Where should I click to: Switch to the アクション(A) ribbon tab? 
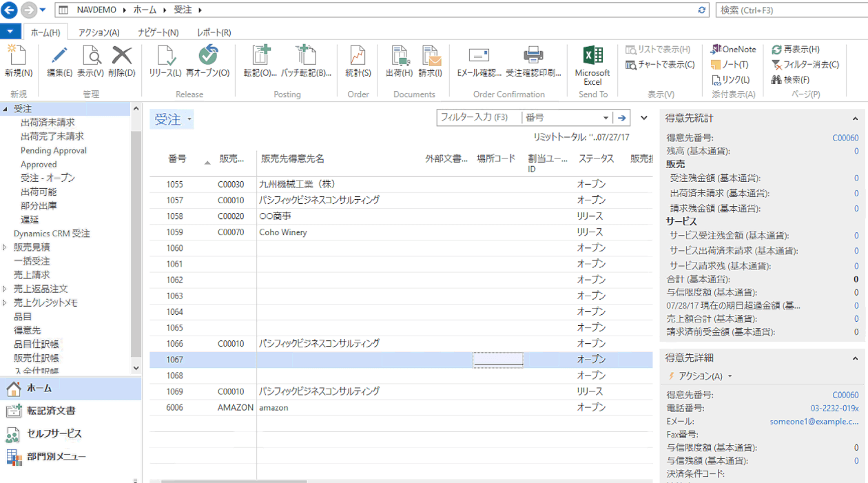(x=99, y=32)
